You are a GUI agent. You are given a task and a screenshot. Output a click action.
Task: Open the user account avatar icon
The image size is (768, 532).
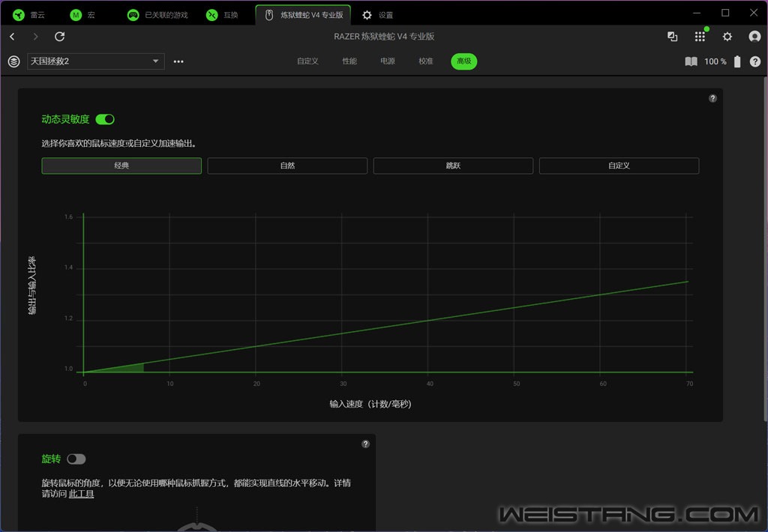pyautogui.click(x=754, y=37)
